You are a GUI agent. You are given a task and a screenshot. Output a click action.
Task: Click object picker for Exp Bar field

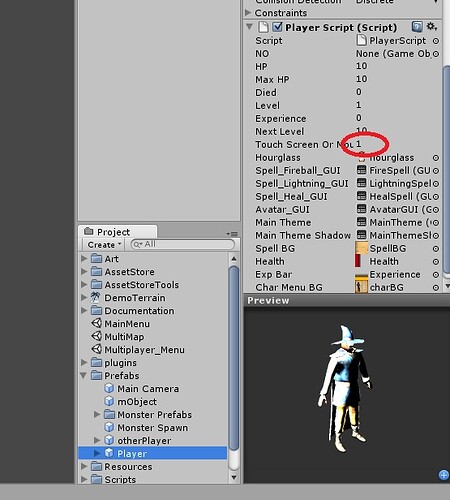point(436,275)
